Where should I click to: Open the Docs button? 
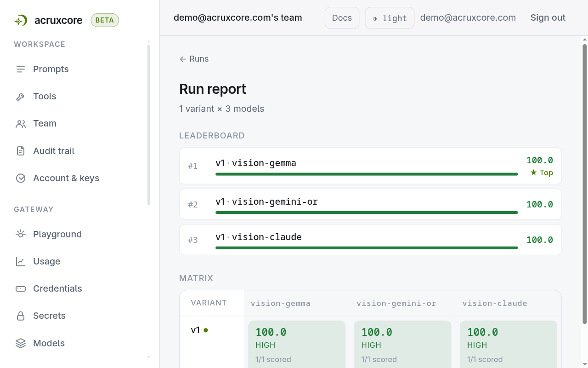point(342,18)
